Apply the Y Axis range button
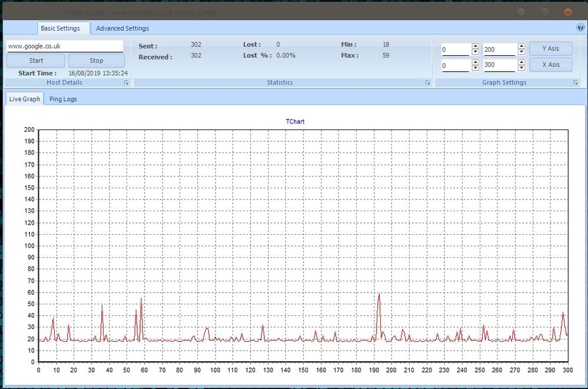 550,48
